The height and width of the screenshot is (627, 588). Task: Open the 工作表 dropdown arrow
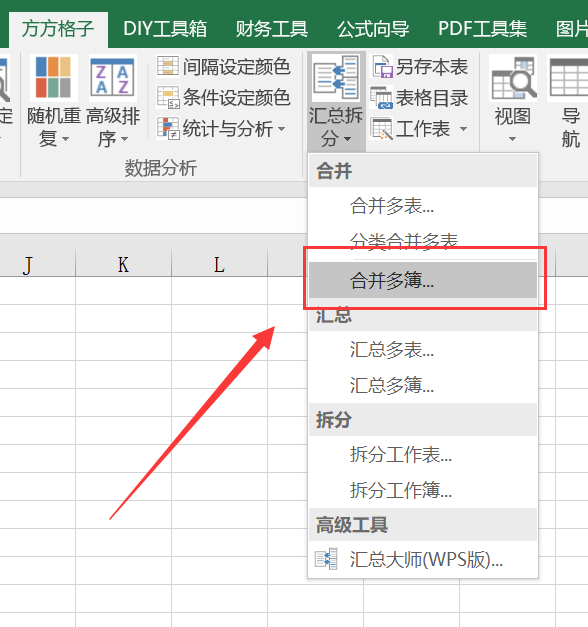click(464, 129)
